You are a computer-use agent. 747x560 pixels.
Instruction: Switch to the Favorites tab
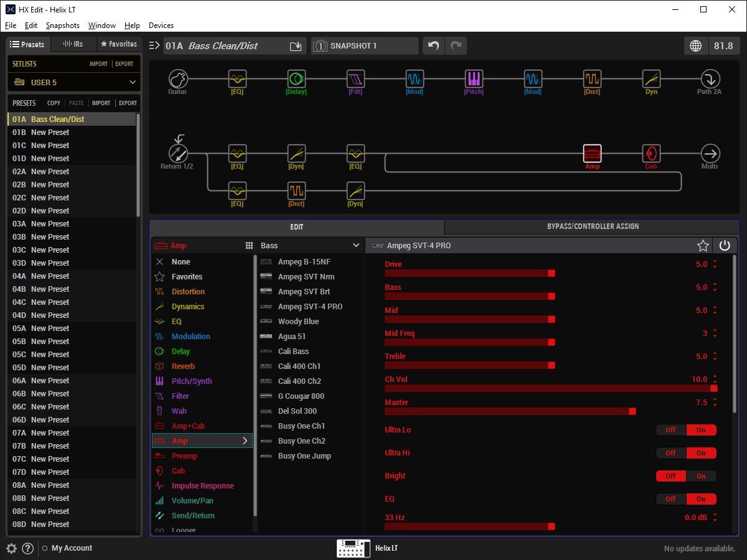click(x=119, y=44)
